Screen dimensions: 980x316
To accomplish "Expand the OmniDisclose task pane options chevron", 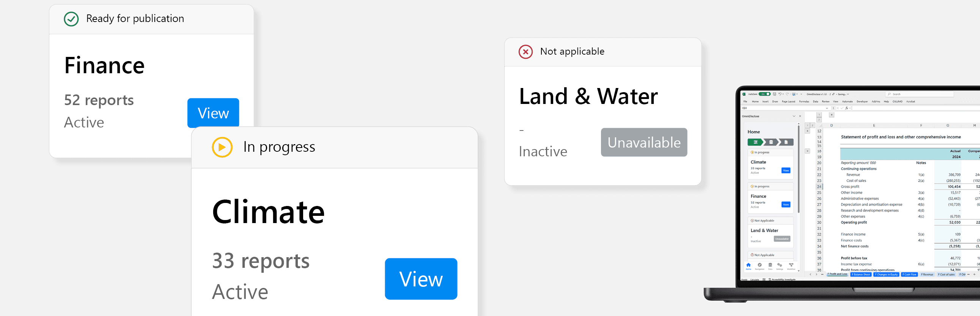I will tap(794, 116).
